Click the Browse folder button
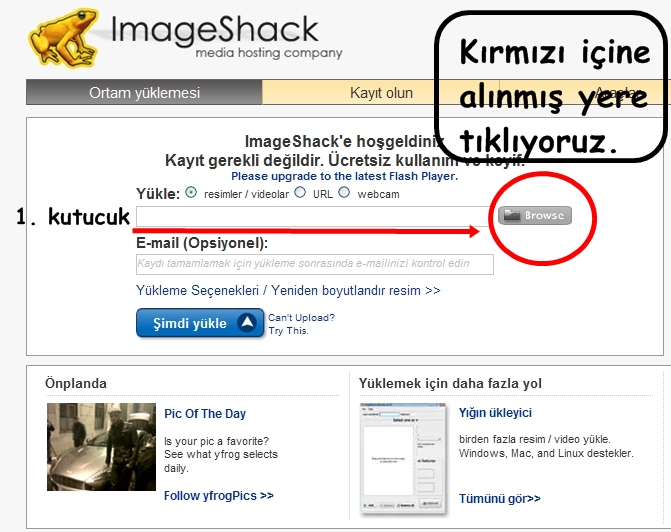The width and height of the screenshot is (671, 532). pyautogui.click(x=535, y=215)
